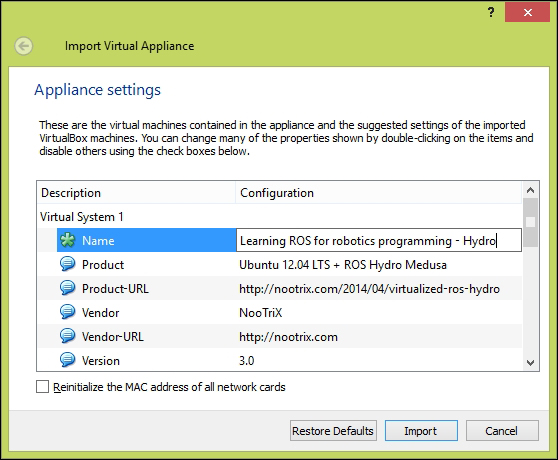Click the Restore Defaults button
Image resolution: width=558 pixels, height=460 pixels.
333,431
